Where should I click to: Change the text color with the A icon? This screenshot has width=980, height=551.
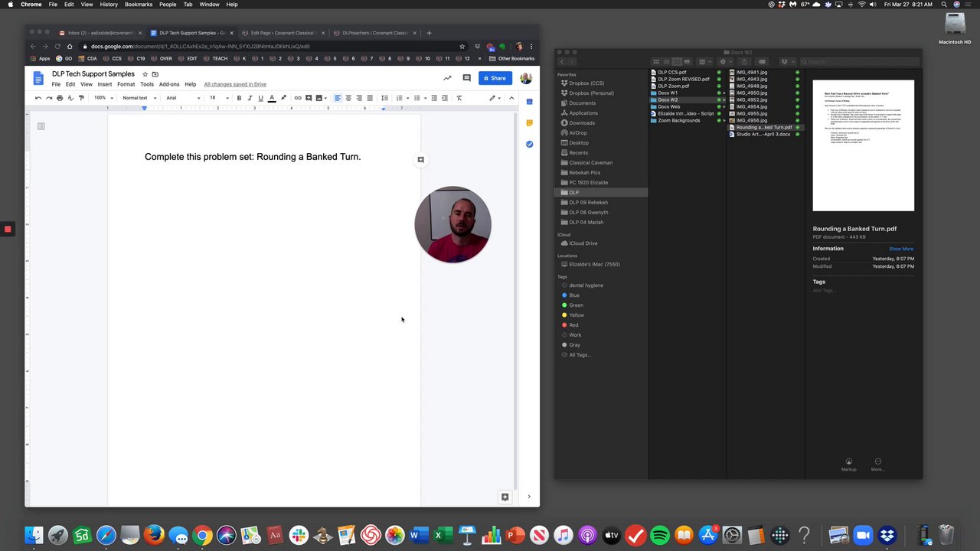coord(272,98)
